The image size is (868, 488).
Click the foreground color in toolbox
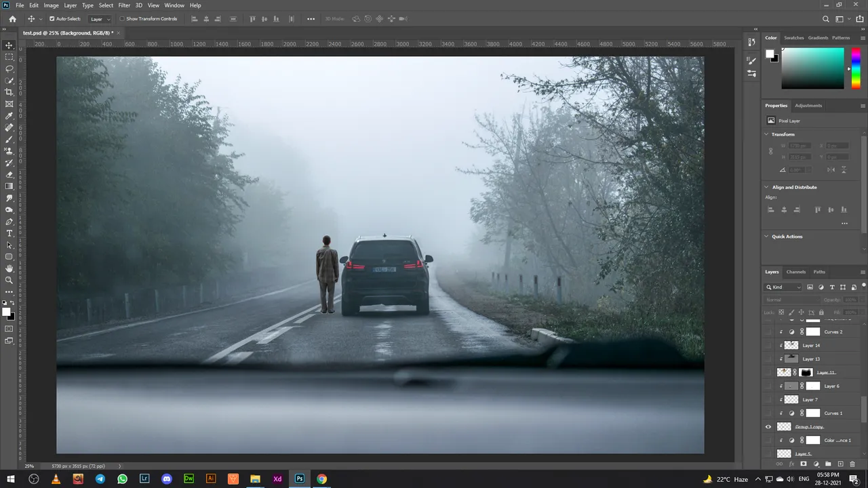tap(6, 312)
